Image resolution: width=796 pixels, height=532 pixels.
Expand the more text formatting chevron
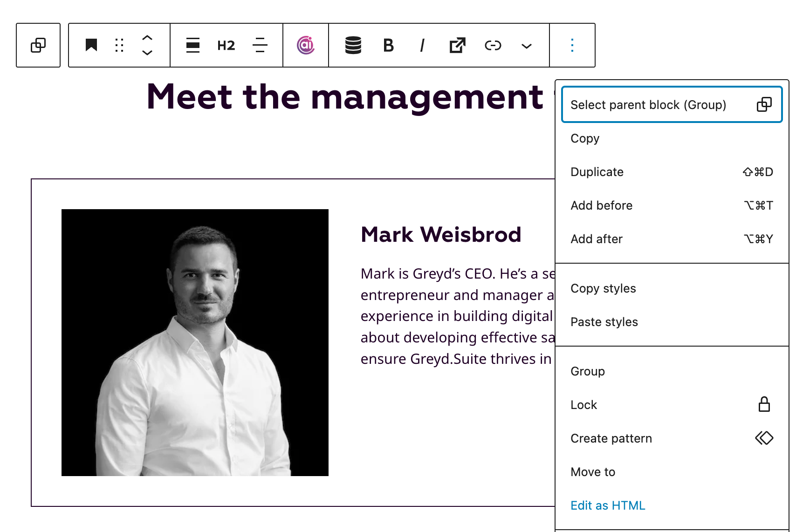pos(526,46)
